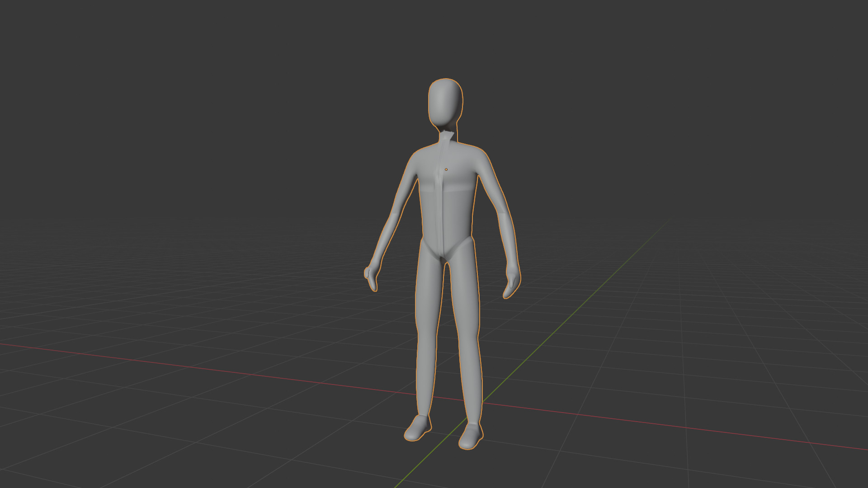
Task: Click the character's hand beside the green axis
Action: 512,280
